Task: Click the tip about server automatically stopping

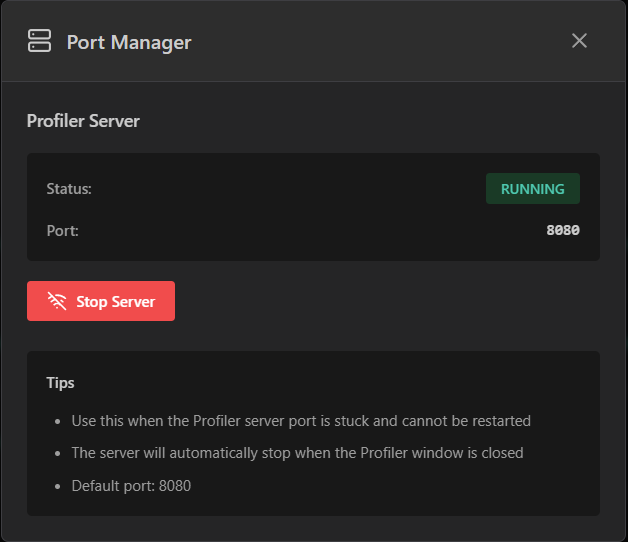Action: tap(297, 453)
